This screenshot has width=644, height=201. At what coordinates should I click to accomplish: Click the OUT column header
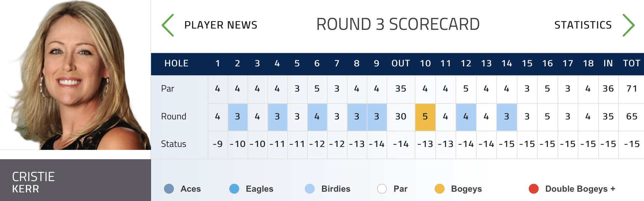click(401, 63)
